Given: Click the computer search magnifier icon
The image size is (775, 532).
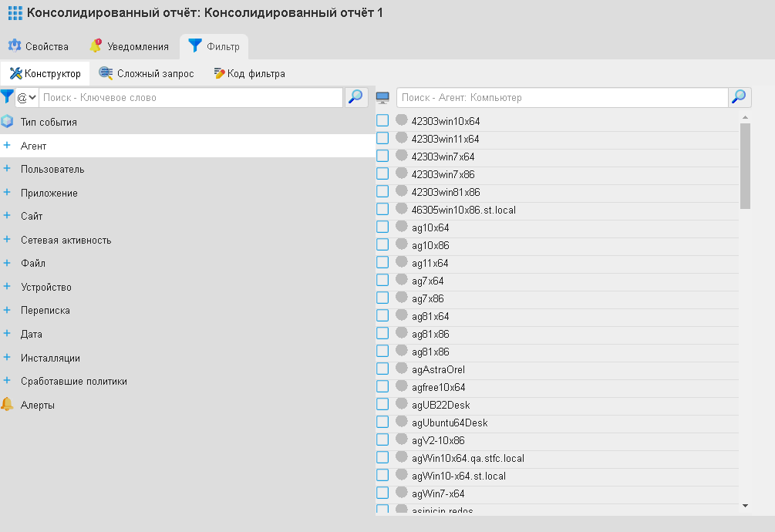Looking at the screenshot, I should (739, 97).
